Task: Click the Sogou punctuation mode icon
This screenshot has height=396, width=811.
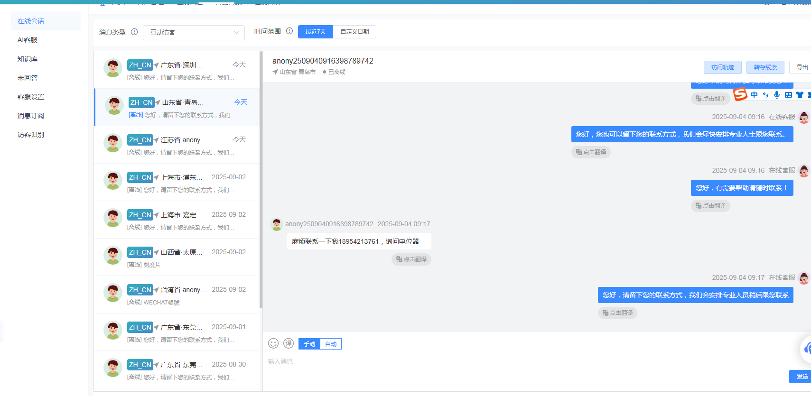Action: coord(765,95)
